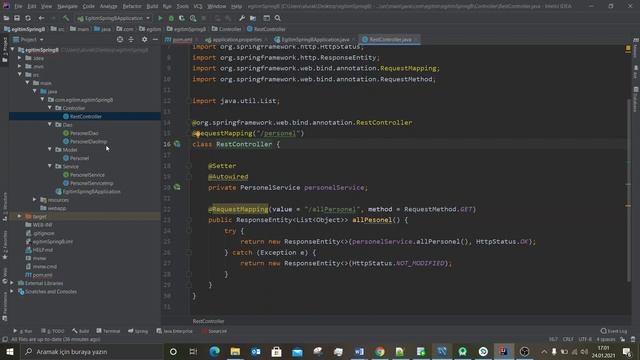Click the Save All toolbar icon
The height and width of the screenshot is (360, 640).
point(17,18)
